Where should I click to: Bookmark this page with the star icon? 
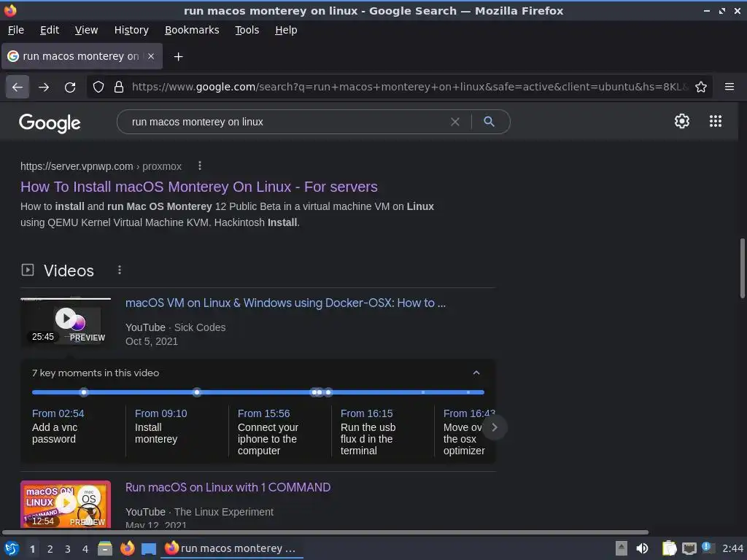point(701,87)
